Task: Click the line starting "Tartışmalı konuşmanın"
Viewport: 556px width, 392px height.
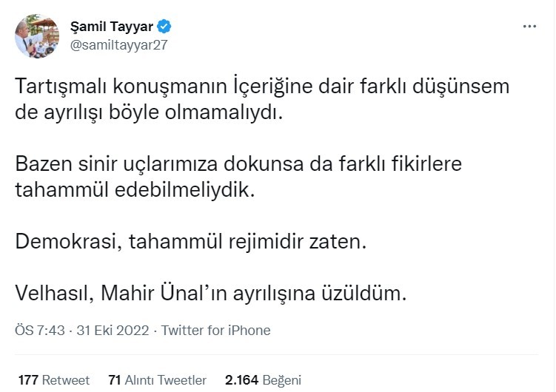Action: point(263,87)
